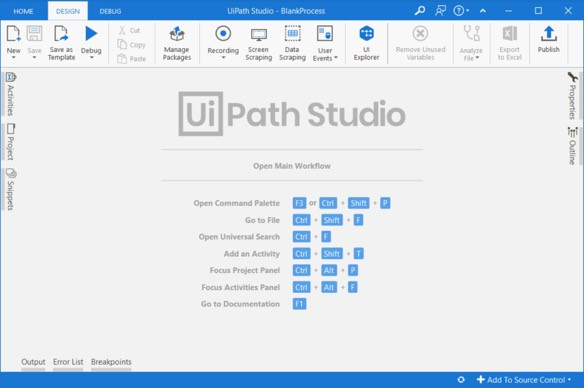Viewport: 584px width, 388px height.
Task: Click the New file icon
Action: pos(13,34)
